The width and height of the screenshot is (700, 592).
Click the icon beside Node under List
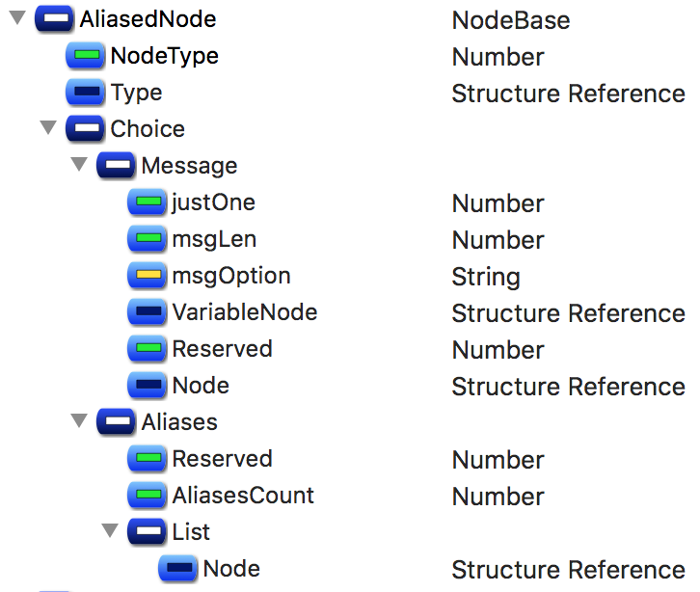coord(177,570)
